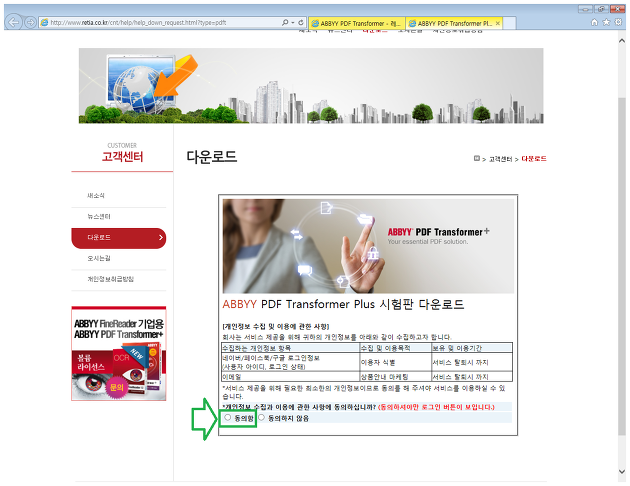Click the vertical scrollbar thumb
This screenshot has height=486, width=630.
(622, 265)
